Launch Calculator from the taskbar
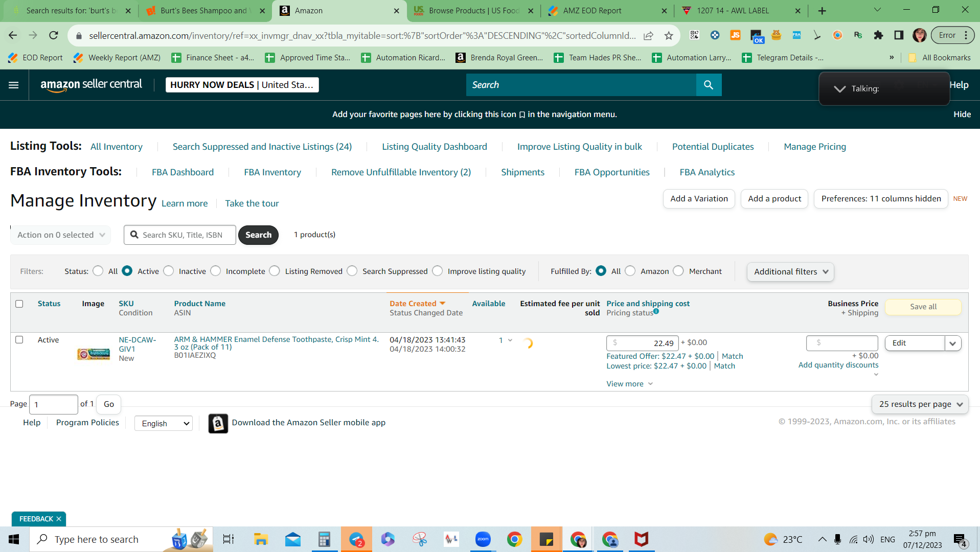This screenshot has width=980, height=552. pyautogui.click(x=325, y=539)
